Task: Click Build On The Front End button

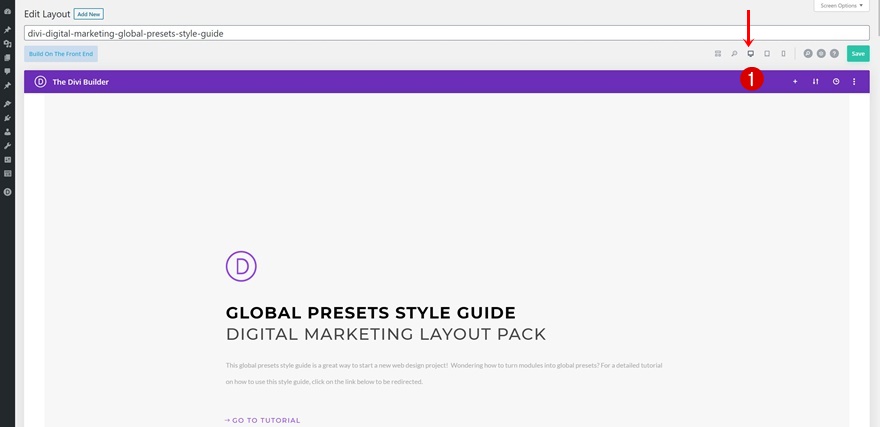Action: pos(61,54)
